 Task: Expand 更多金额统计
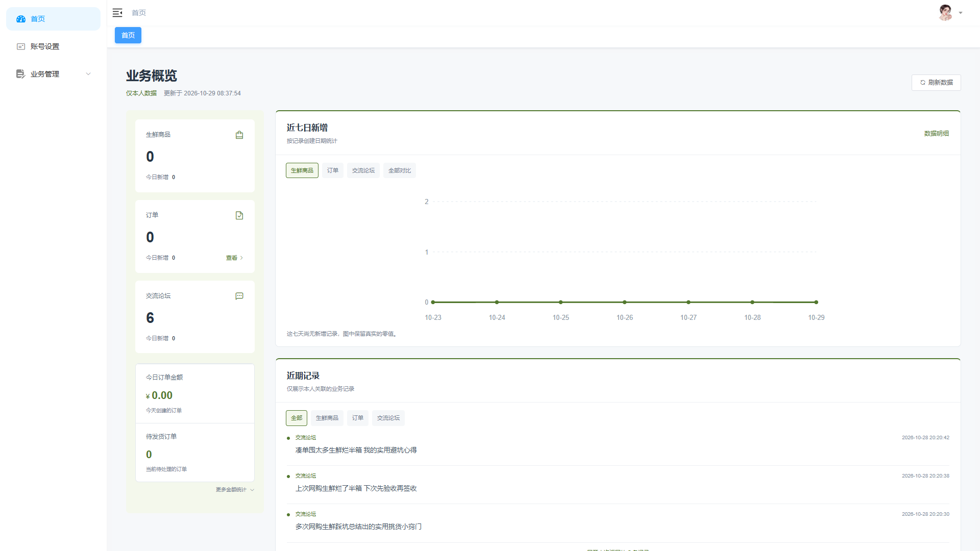[235, 490]
